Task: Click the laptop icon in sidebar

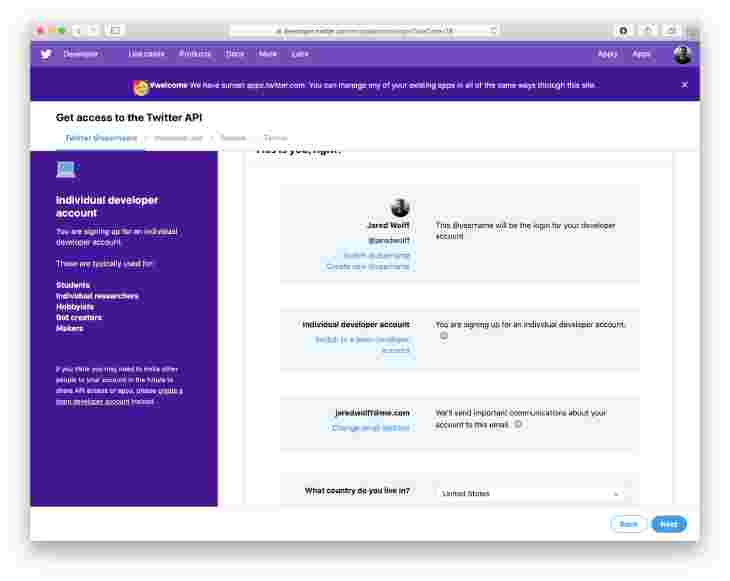Action: pyautogui.click(x=66, y=169)
